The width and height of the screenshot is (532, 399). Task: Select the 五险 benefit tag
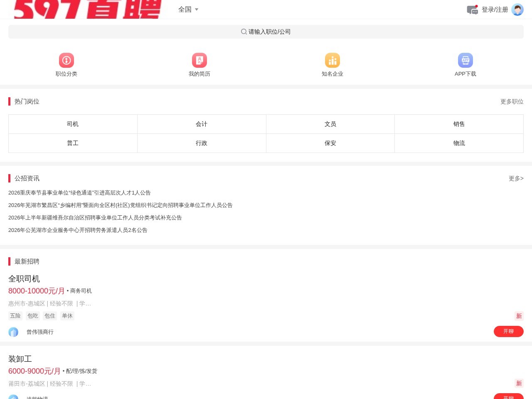[15, 316]
